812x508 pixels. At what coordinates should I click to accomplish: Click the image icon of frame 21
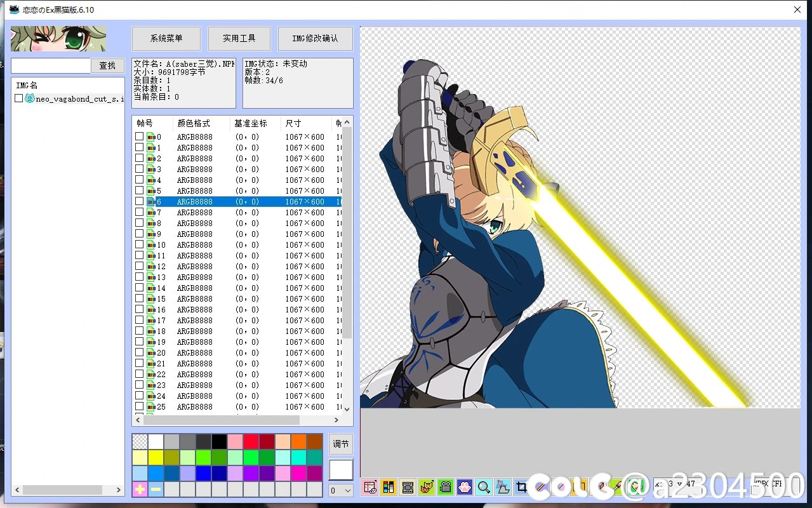[151, 364]
